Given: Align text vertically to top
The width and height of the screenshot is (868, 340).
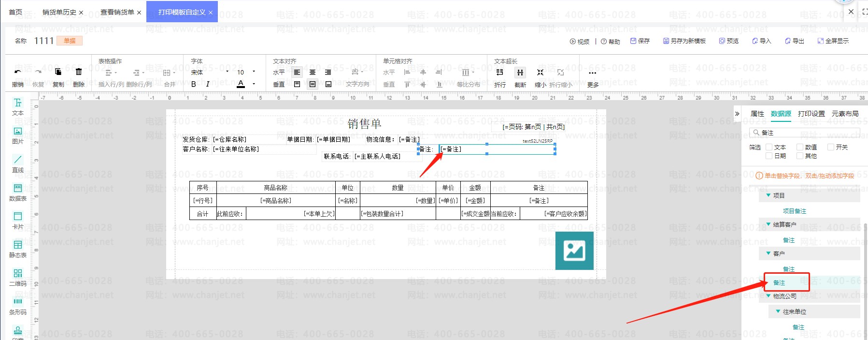Looking at the screenshot, I should (x=297, y=84).
